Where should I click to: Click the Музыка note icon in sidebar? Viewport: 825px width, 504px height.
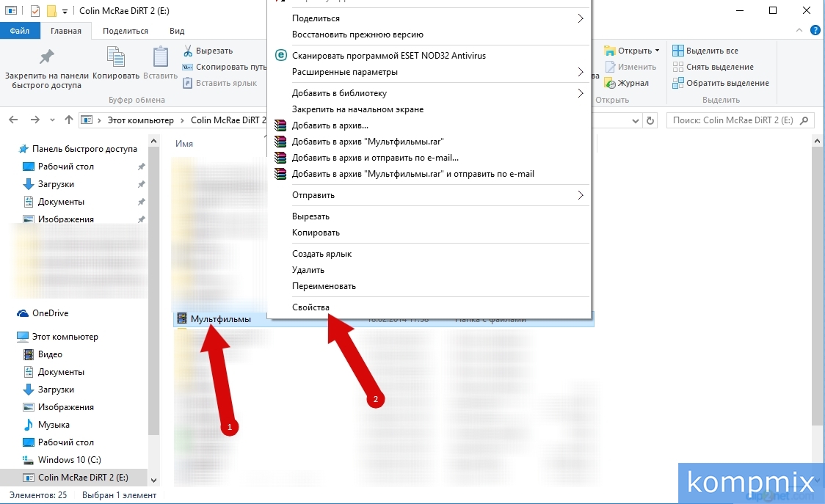pyautogui.click(x=29, y=425)
